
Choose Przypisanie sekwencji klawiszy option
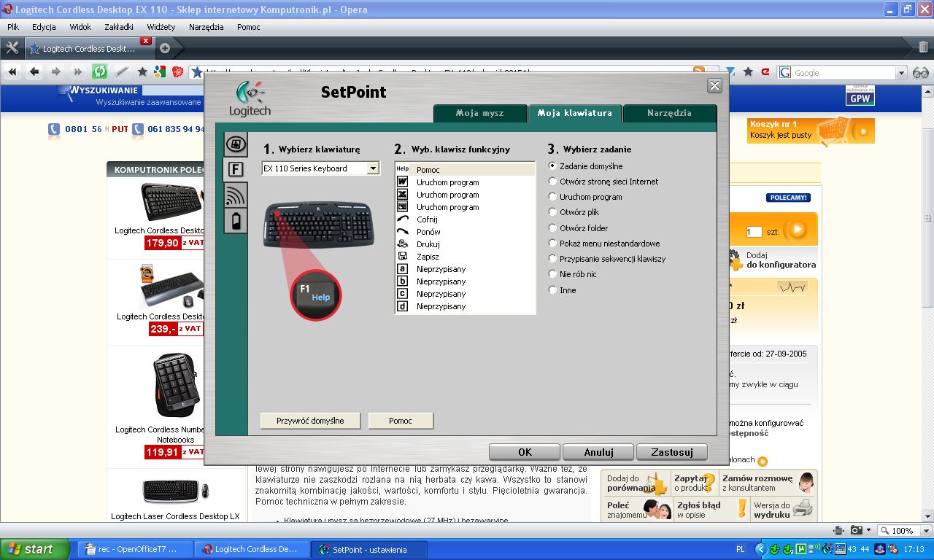[552, 259]
